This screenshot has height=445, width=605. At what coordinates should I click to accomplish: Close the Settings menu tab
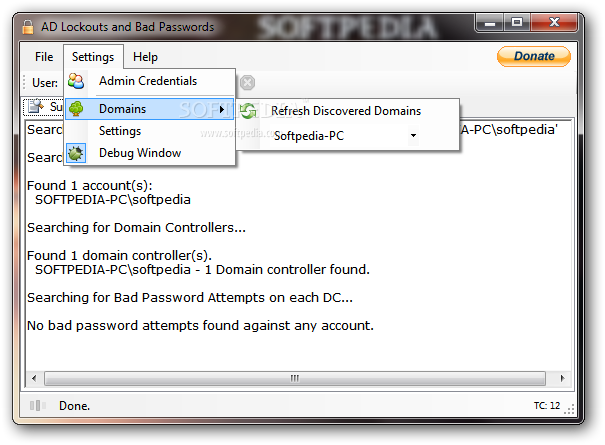(x=93, y=57)
